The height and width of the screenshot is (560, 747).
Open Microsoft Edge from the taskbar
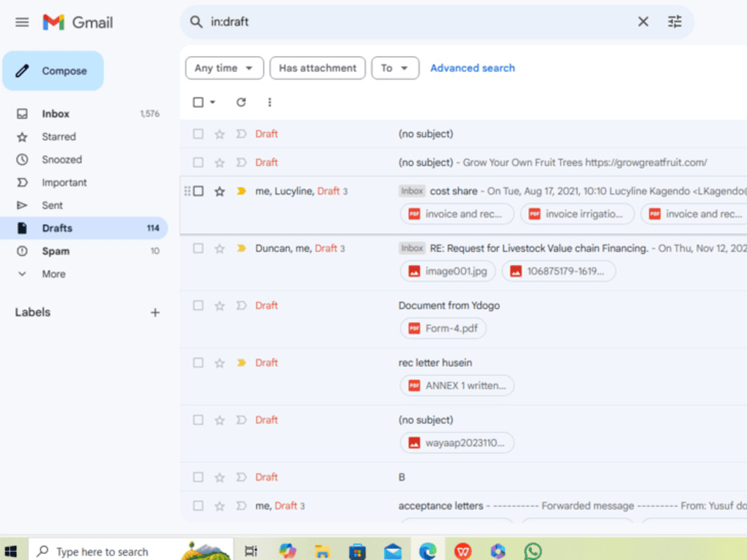tap(427, 552)
